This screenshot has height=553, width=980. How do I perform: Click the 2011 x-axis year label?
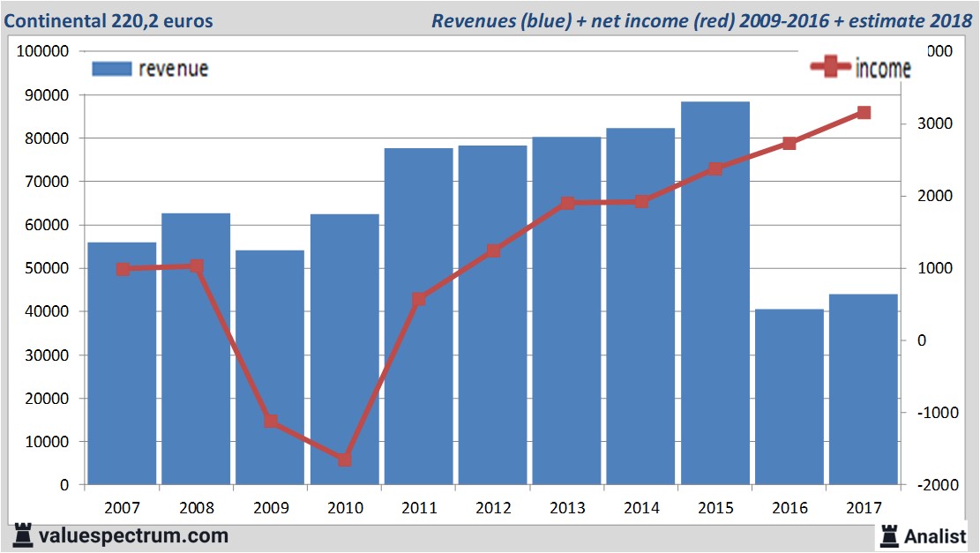[419, 507]
